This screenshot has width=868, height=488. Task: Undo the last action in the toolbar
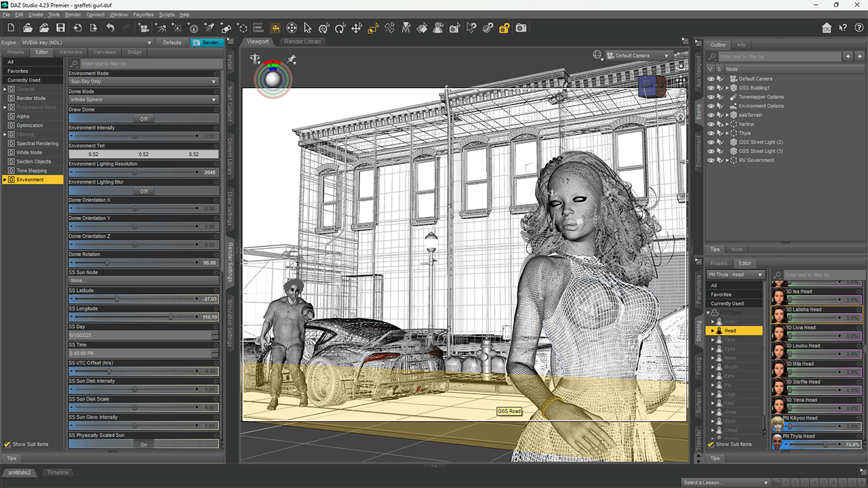click(110, 28)
